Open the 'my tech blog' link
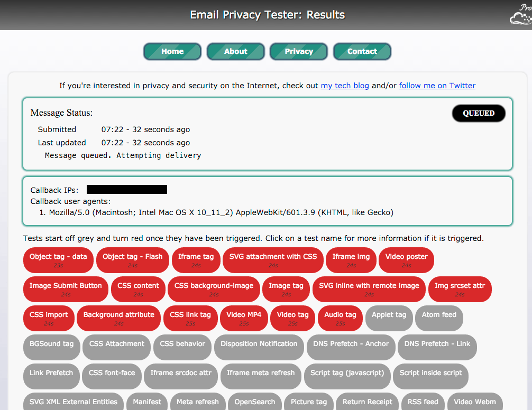The image size is (532, 410). tap(345, 86)
